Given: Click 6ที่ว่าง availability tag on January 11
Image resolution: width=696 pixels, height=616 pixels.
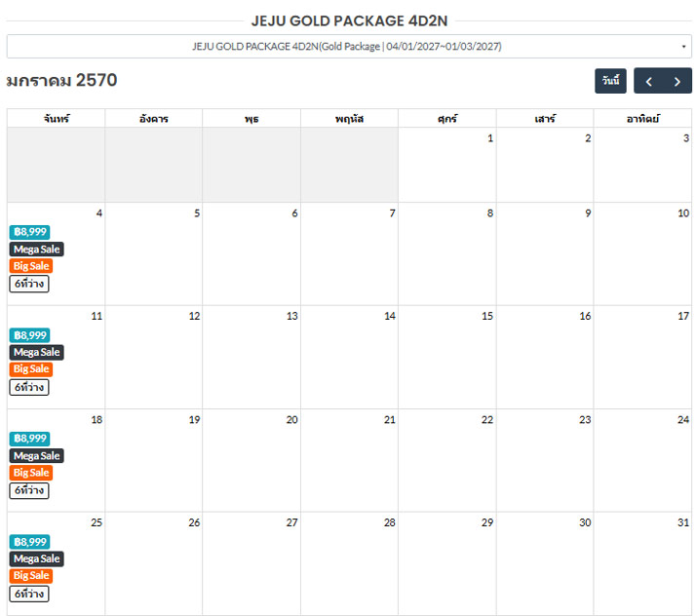Looking at the screenshot, I should (29, 388).
